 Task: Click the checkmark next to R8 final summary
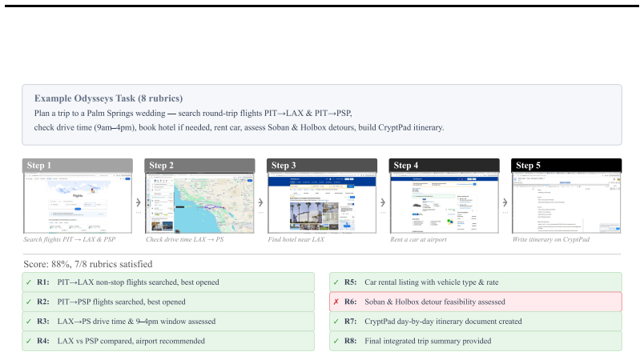tap(336, 342)
